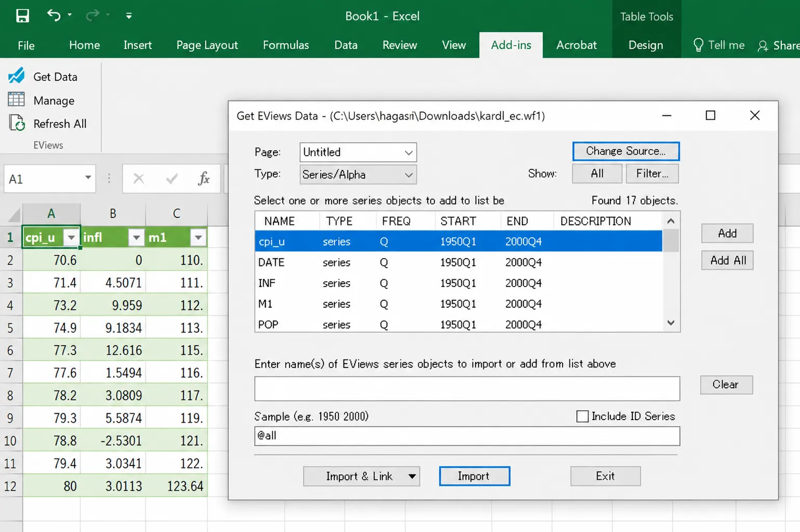Select the DATE series row
Viewport: 800px width, 532px height.
[459, 263]
